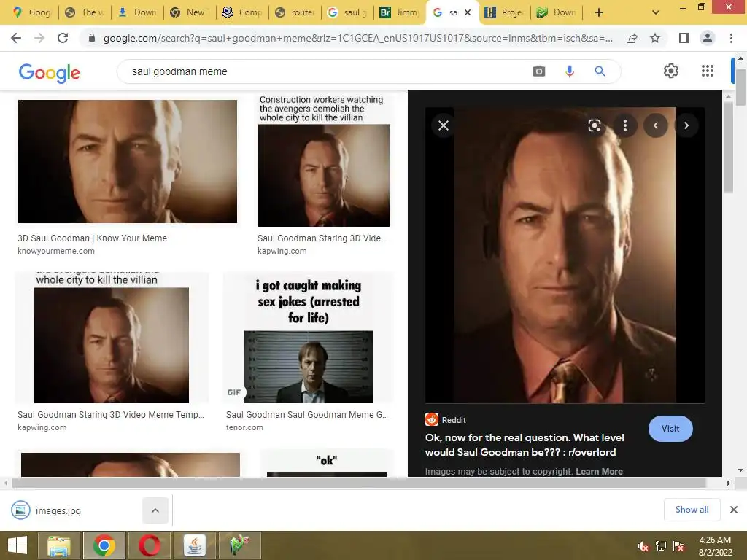This screenshot has width=747, height=560.
Task: Open File Explorer from the taskbar
Action: (59, 545)
